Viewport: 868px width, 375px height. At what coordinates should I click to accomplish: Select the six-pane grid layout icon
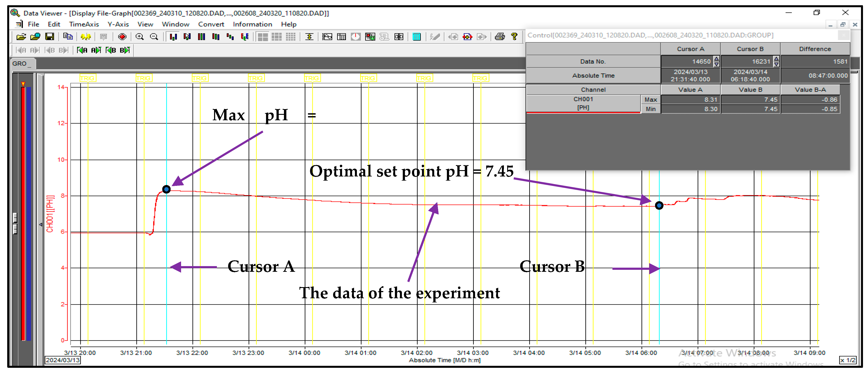tap(277, 37)
